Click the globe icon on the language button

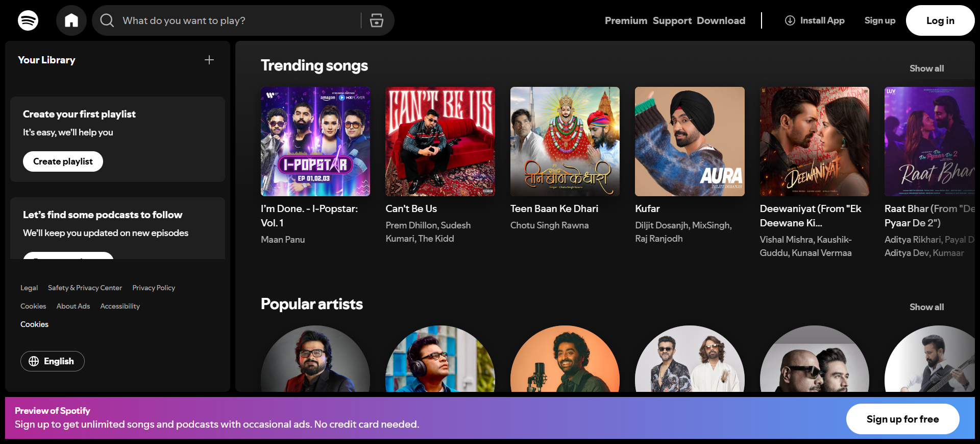(34, 361)
